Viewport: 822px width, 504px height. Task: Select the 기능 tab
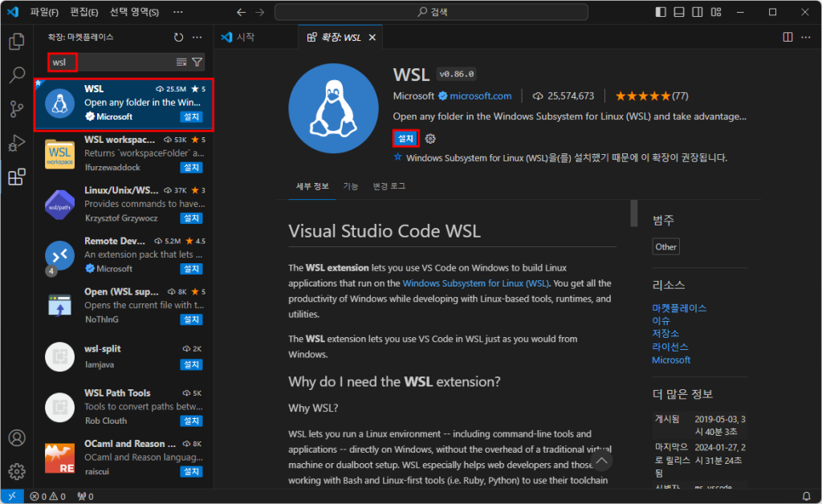pyautogui.click(x=351, y=186)
